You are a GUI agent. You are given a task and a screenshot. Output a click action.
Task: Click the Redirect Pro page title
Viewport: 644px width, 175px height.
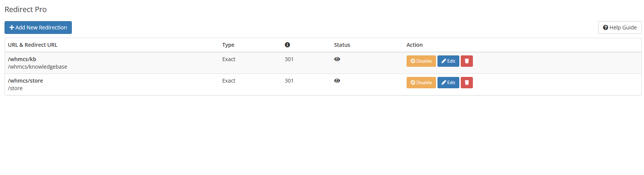coord(26,9)
